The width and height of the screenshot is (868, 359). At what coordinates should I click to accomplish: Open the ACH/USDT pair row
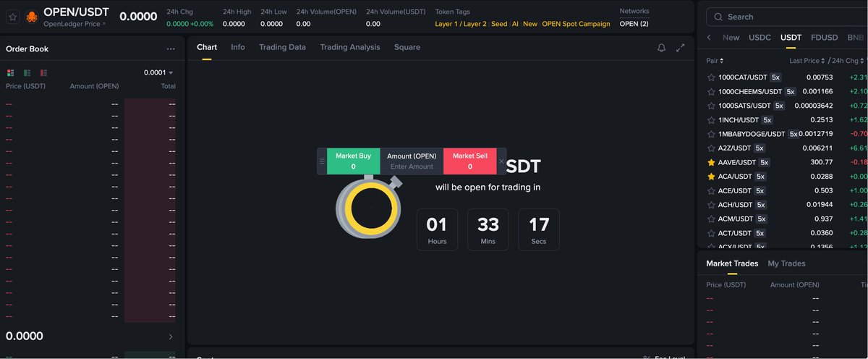(x=787, y=205)
